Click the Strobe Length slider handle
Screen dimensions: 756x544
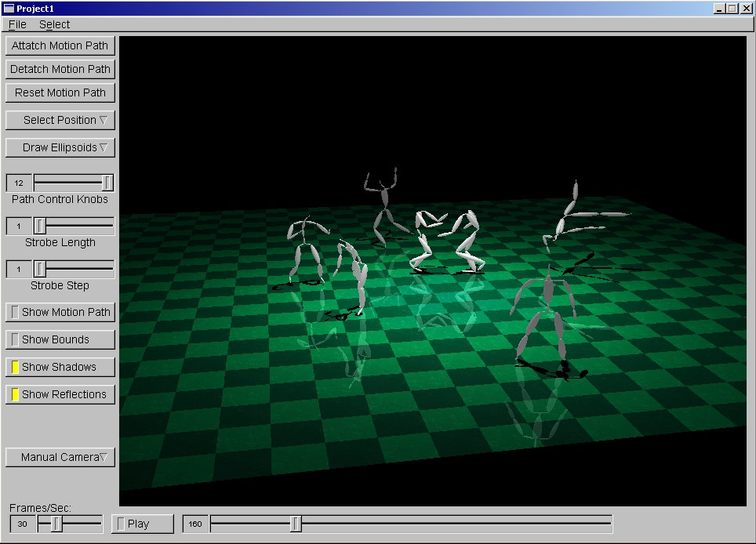tap(38, 226)
